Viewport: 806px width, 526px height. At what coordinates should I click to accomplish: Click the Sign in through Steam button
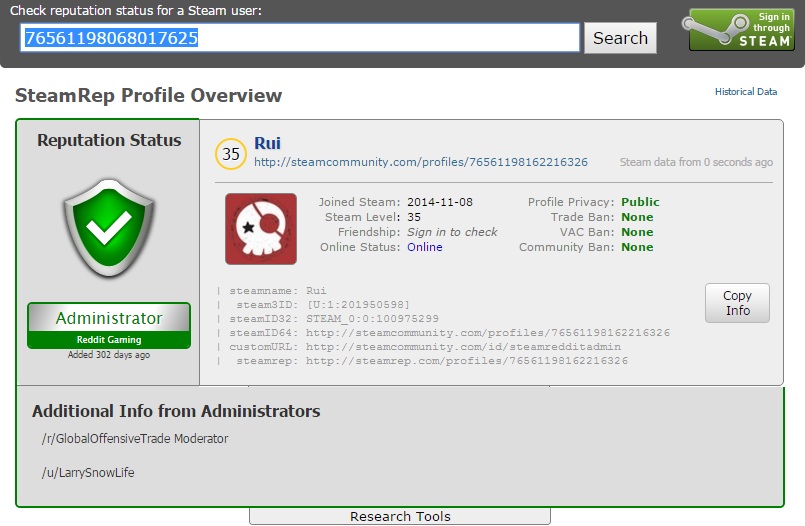(739, 30)
